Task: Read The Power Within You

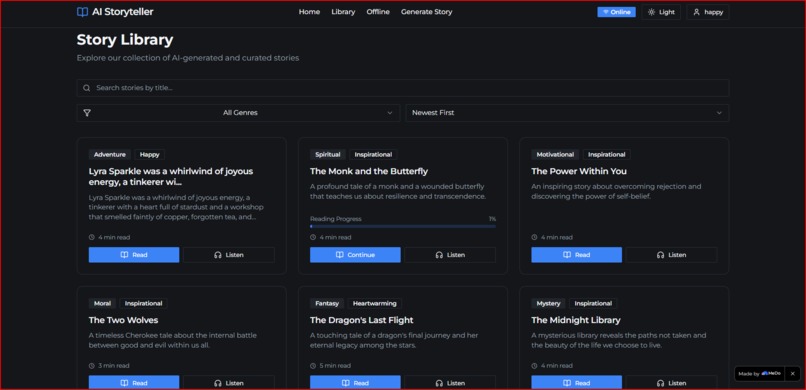Action: tap(577, 255)
